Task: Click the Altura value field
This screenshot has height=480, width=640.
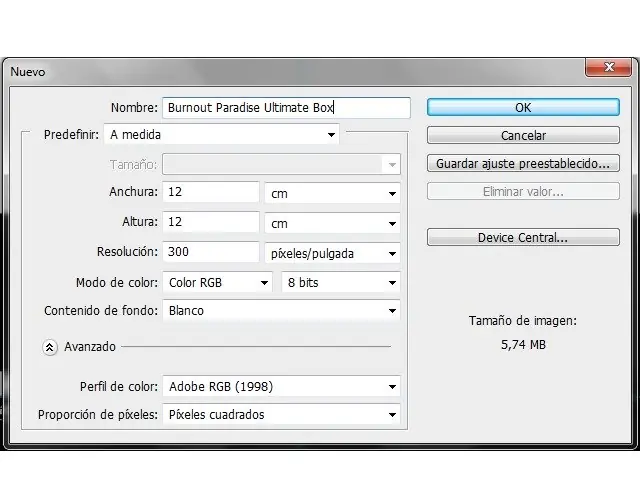Action: tap(211, 222)
